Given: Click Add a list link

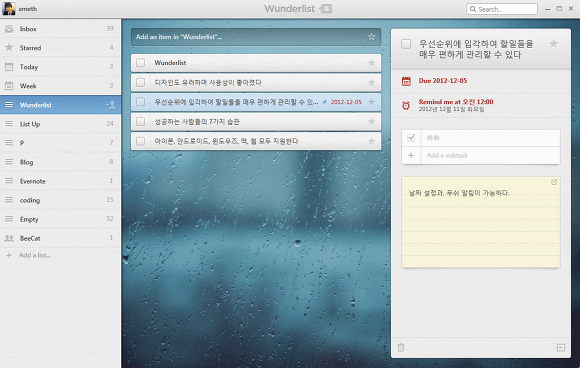Looking at the screenshot, I should coord(35,255).
